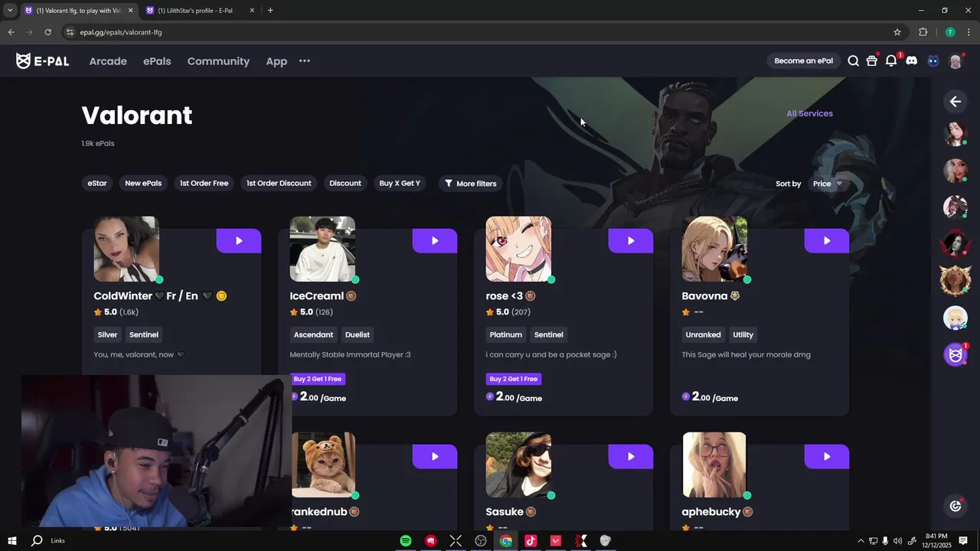The width and height of the screenshot is (980, 551).
Task: Open TikTok from the taskbar
Action: (531, 541)
